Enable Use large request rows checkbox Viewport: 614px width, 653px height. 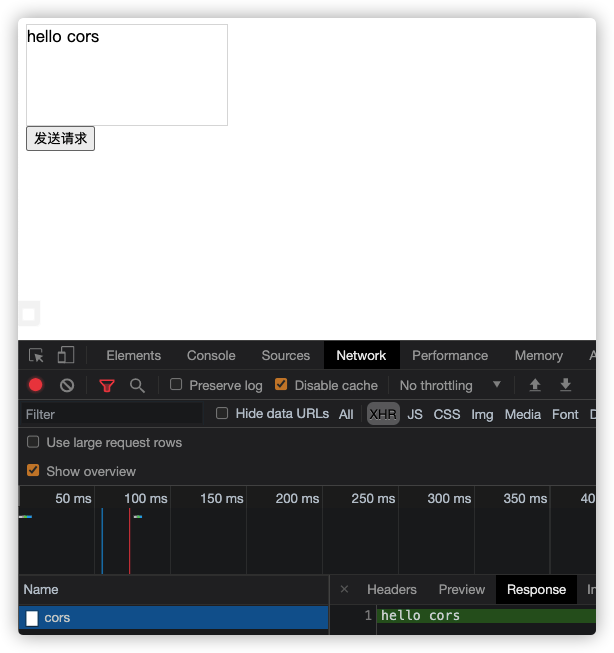pyautogui.click(x=33, y=442)
